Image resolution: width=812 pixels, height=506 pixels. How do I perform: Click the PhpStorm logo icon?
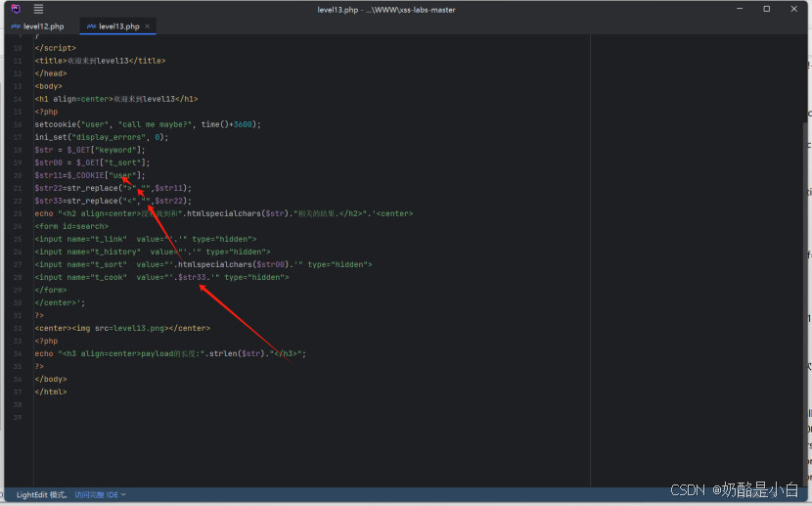(x=16, y=9)
